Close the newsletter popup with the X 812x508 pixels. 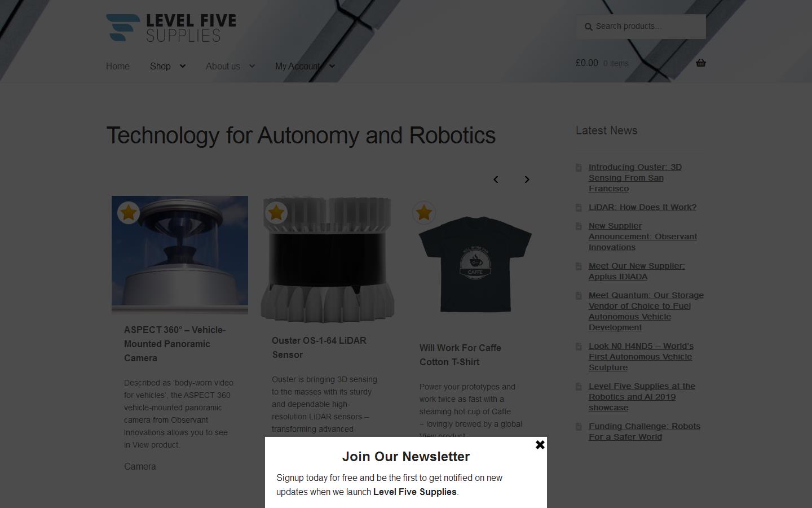[540, 445]
